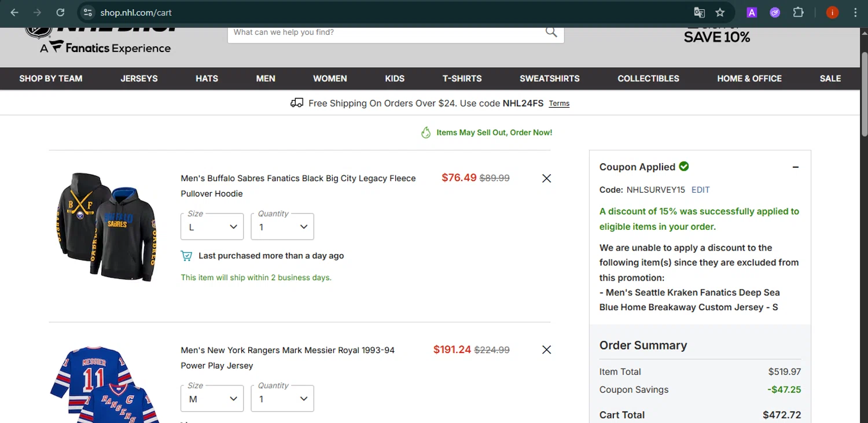This screenshot has height=423, width=868.
Task: Click 'This item will ship within 2 business days'
Action: tap(256, 278)
